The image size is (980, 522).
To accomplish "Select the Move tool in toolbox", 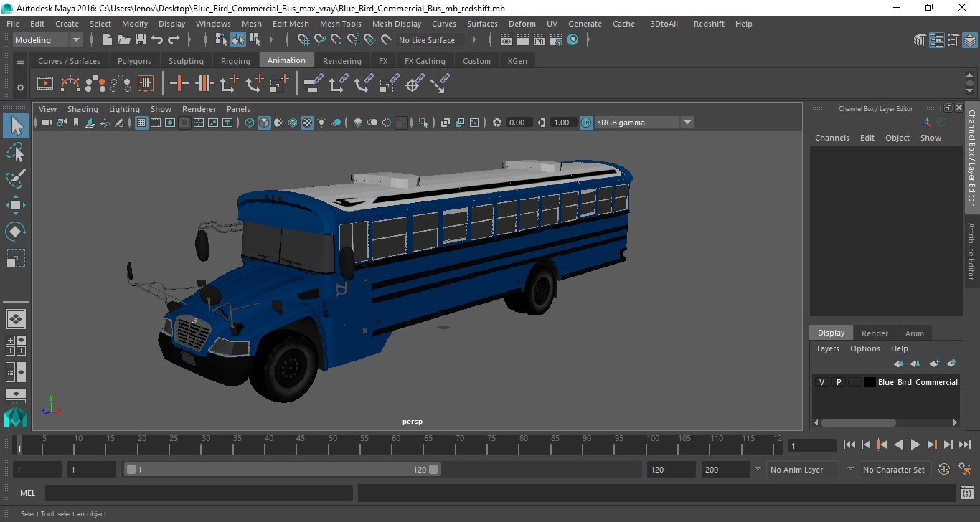I will 16,205.
